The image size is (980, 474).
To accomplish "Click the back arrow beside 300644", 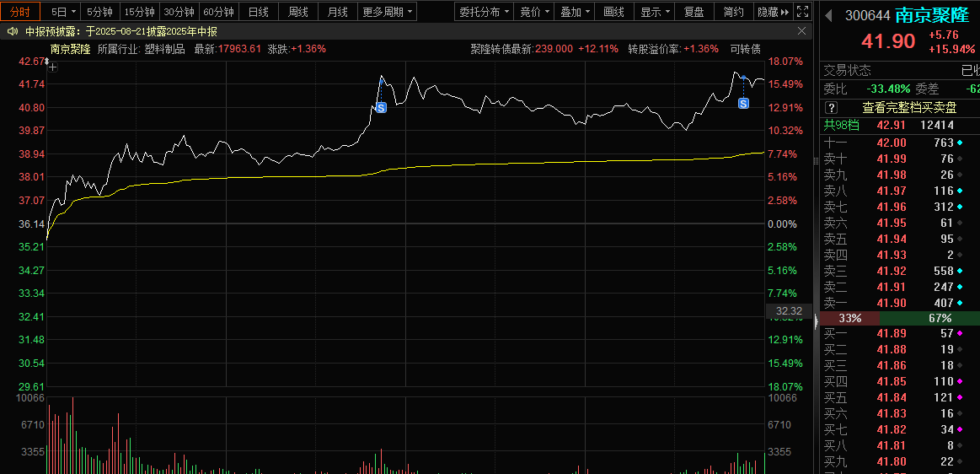I will (x=829, y=16).
